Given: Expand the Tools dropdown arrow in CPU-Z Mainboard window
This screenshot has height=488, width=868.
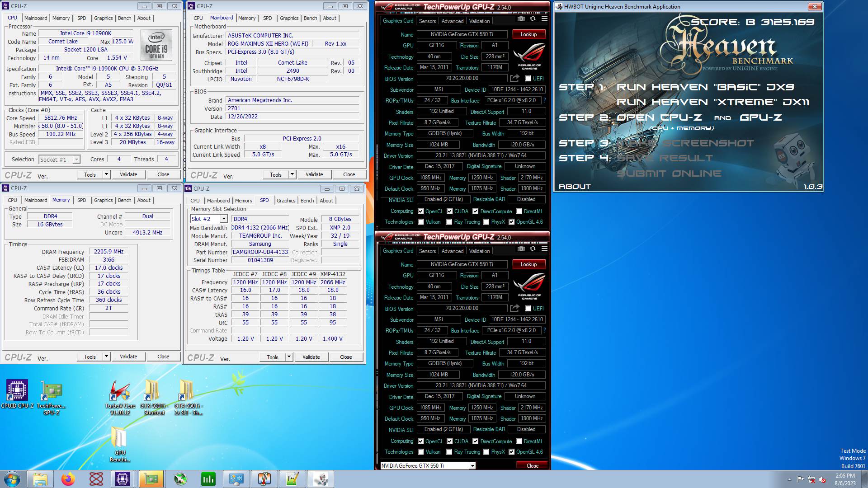Looking at the screenshot, I should pos(292,174).
